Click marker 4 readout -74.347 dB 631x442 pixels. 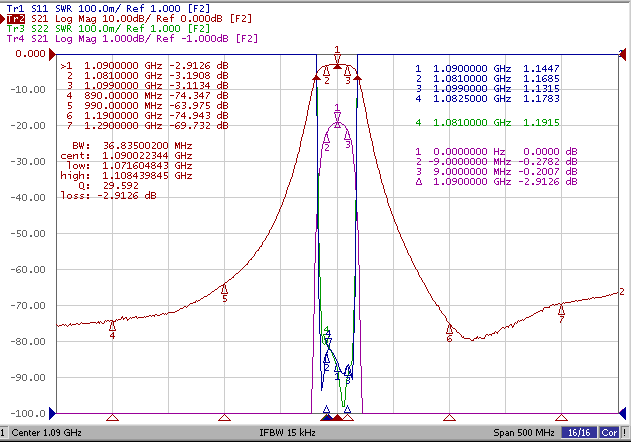pos(148,96)
